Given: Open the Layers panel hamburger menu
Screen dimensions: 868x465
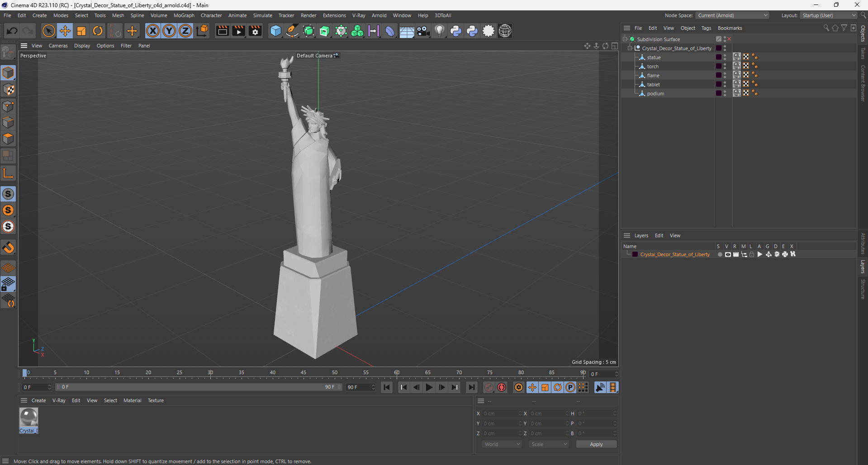Looking at the screenshot, I should click(627, 235).
